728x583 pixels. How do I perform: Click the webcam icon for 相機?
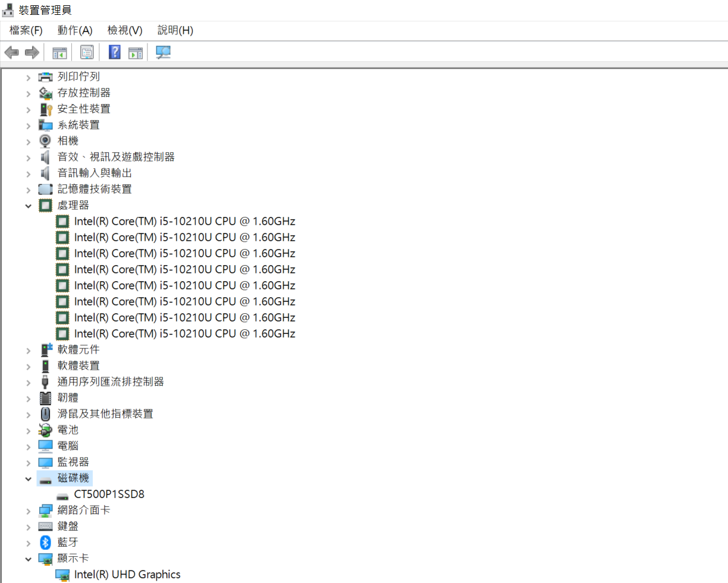tap(45, 141)
